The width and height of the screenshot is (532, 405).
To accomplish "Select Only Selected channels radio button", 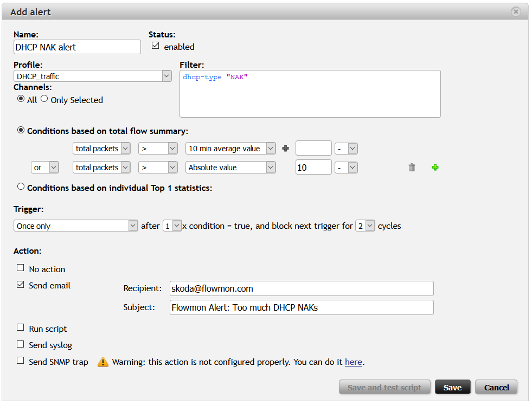I will click(44, 99).
